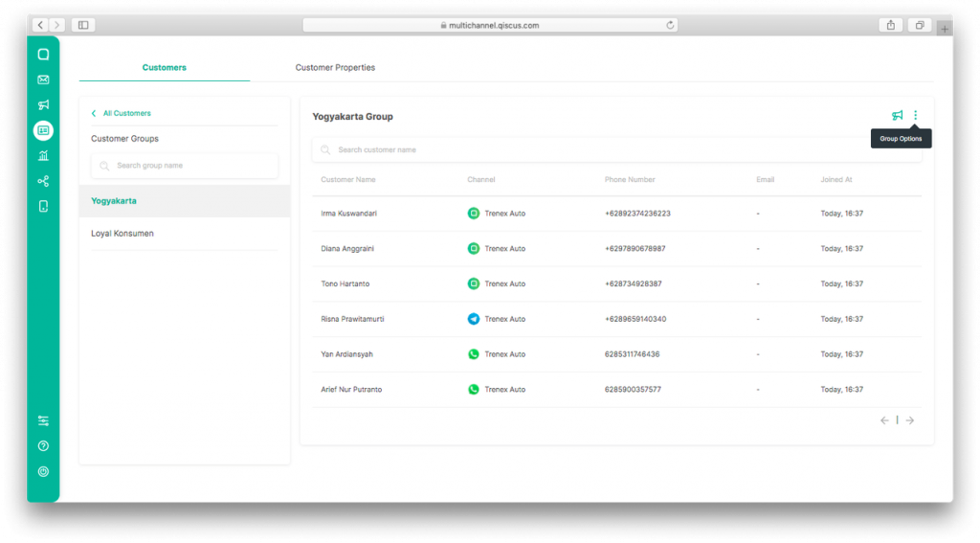
Task: Click phone number 6285900357577
Action: (633, 389)
